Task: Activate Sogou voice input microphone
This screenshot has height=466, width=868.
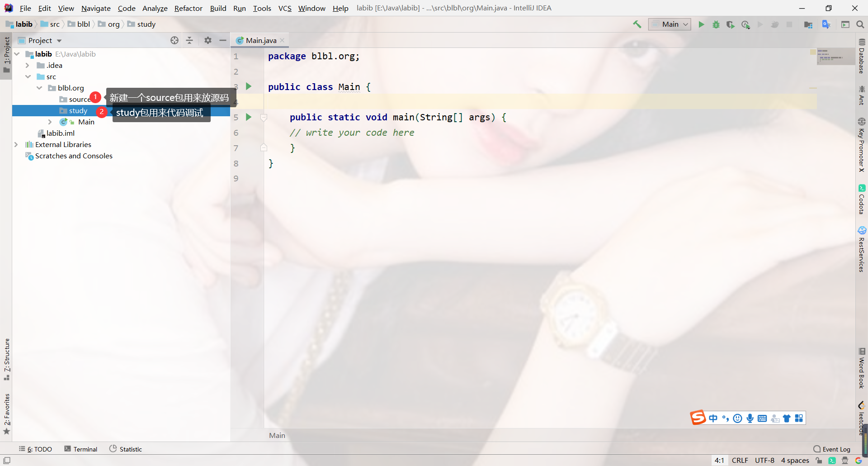Action: click(x=750, y=418)
